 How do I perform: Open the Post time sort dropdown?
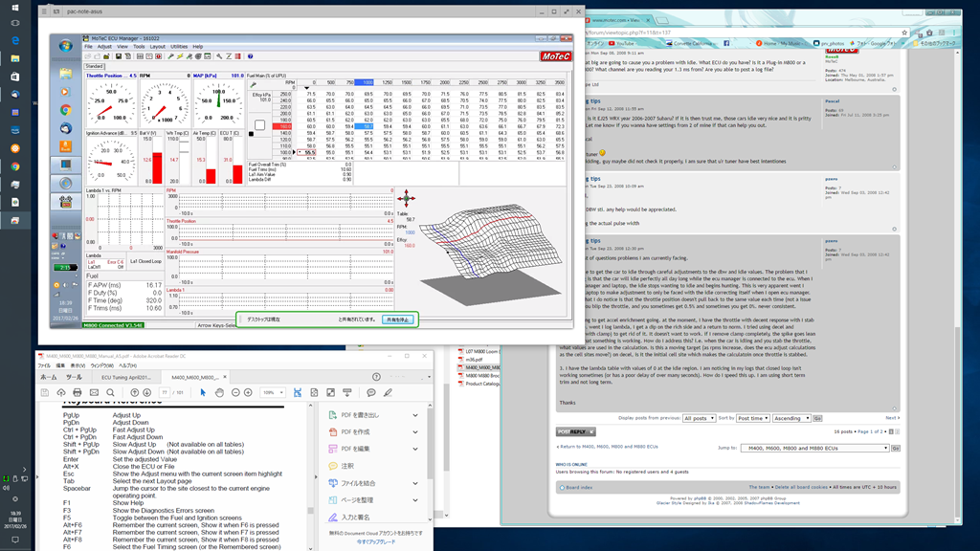pyautogui.click(x=752, y=418)
